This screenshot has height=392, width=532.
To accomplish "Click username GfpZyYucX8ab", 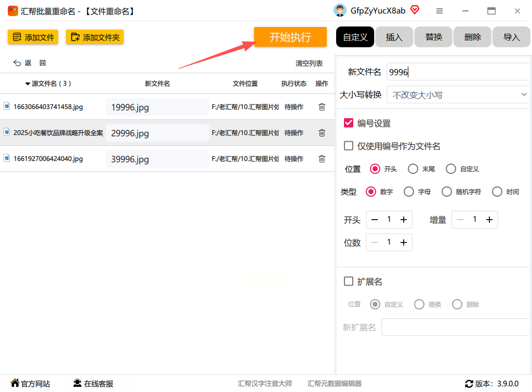I will coord(378,11).
